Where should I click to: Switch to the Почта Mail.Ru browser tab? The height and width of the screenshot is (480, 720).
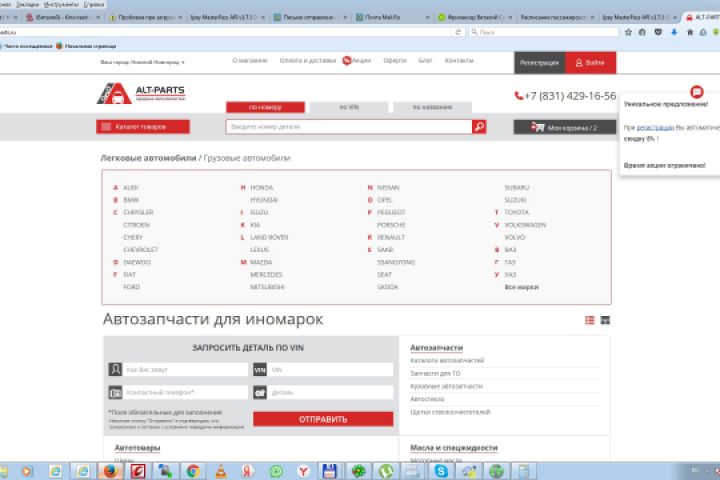tap(393, 17)
